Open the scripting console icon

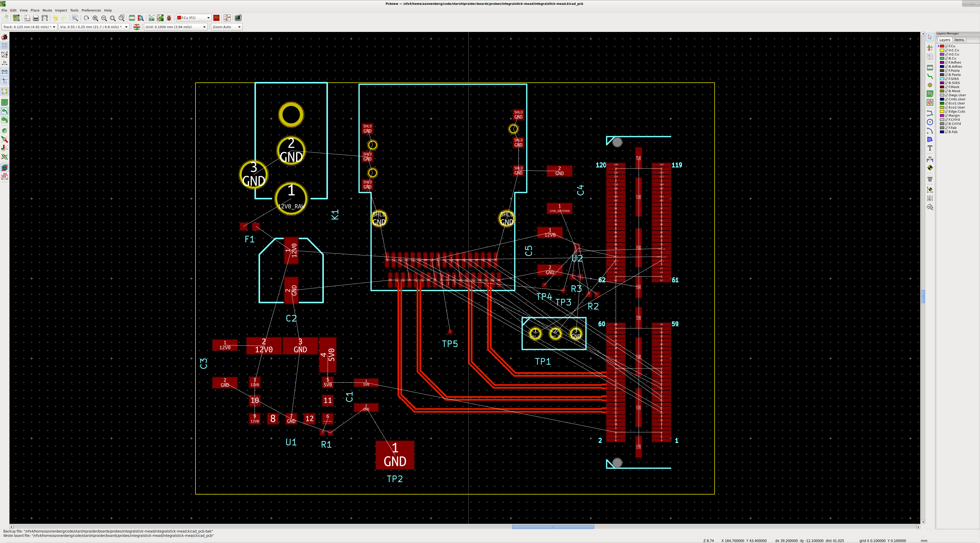238,18
